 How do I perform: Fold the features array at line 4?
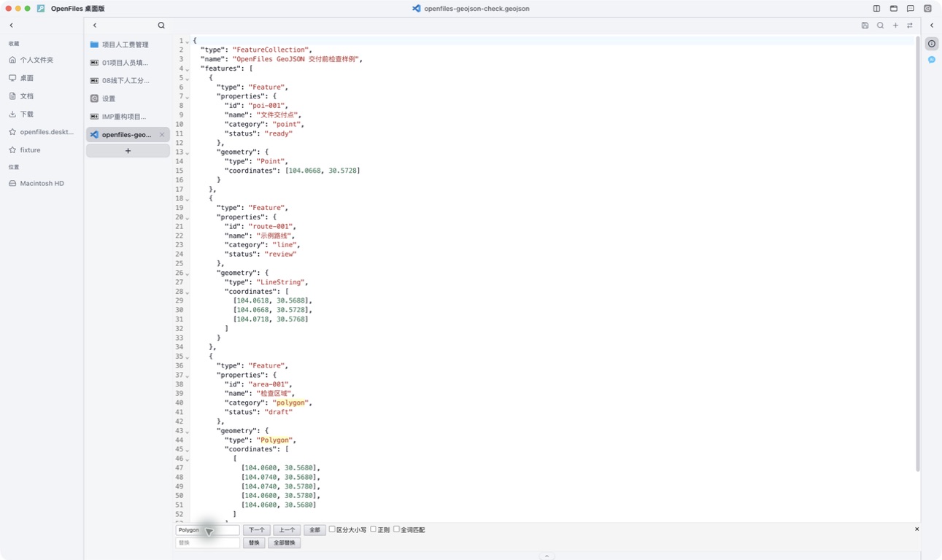tap(188, 69)
